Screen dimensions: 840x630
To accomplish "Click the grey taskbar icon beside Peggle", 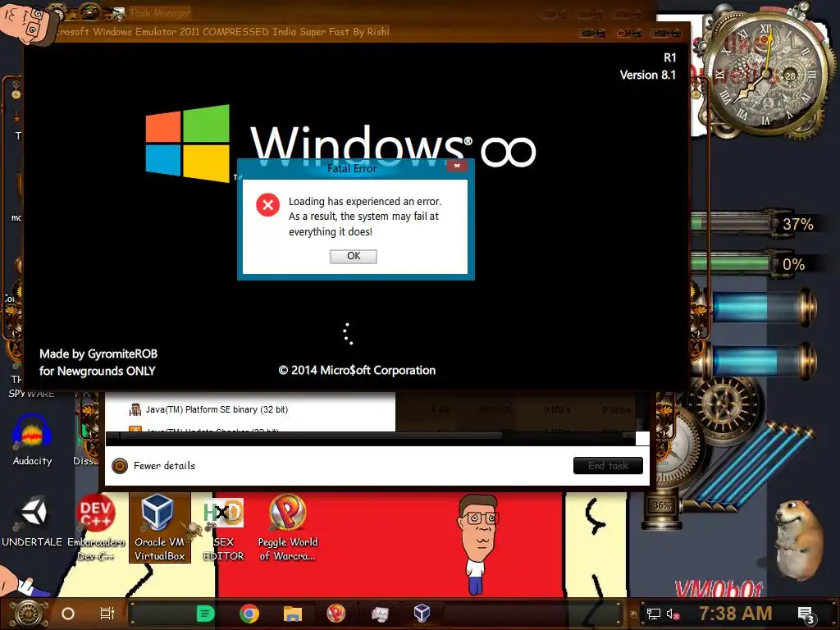I will (379, 614).
